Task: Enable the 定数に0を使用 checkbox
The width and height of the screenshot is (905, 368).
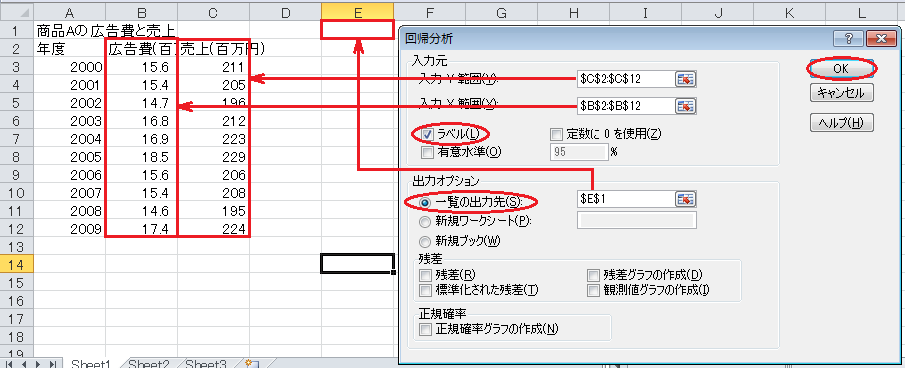Action: [x=556, y=134]
